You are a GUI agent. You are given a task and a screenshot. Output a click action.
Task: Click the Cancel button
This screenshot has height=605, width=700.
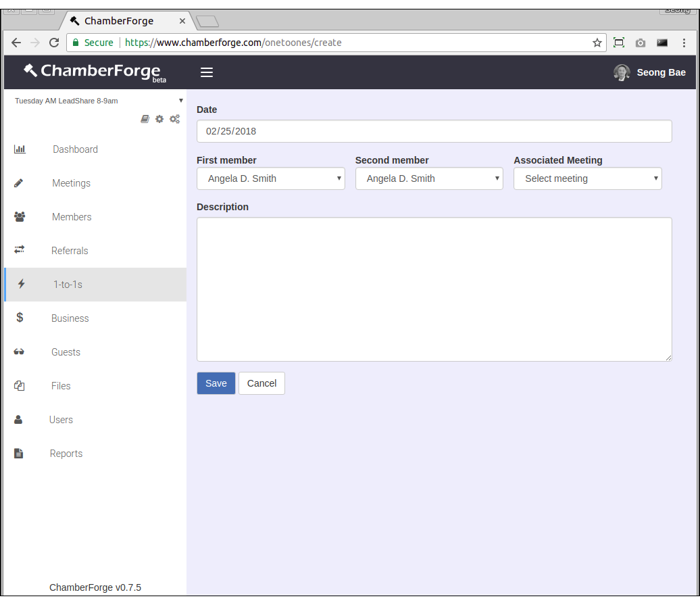[261, 383]
